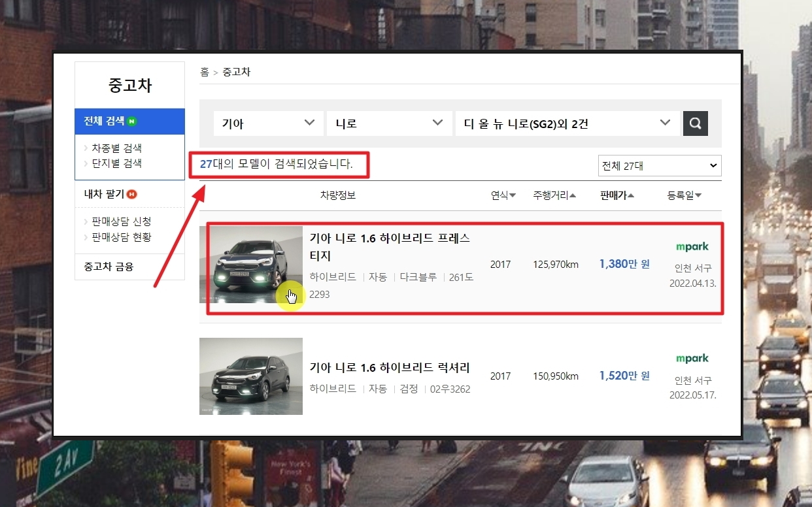Click the mpark logo on 1,380만 원 listing
812x507 pixels.
(x=692, y=247)
